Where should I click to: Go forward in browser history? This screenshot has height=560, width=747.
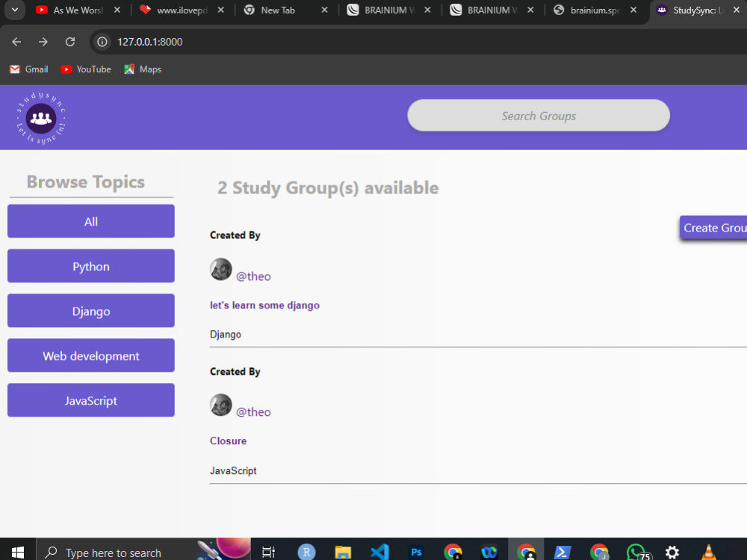click(43, 42)
